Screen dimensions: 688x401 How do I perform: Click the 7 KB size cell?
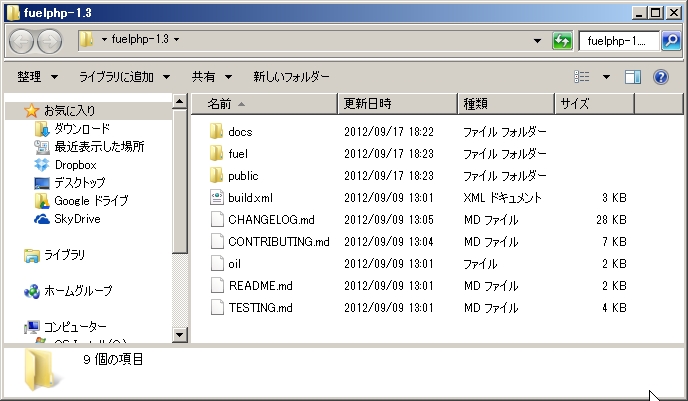[614, 241]
